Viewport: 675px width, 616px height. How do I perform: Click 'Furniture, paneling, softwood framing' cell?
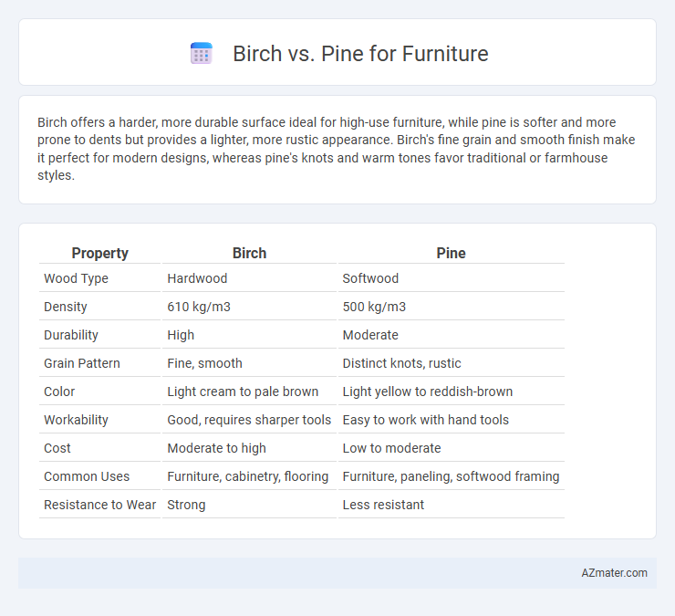point(452,476)
